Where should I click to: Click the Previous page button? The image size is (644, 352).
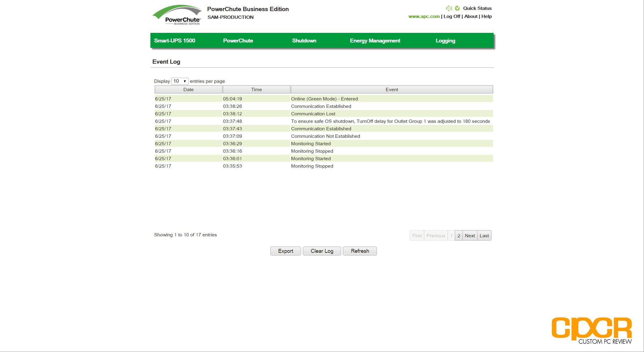point(436,235)
